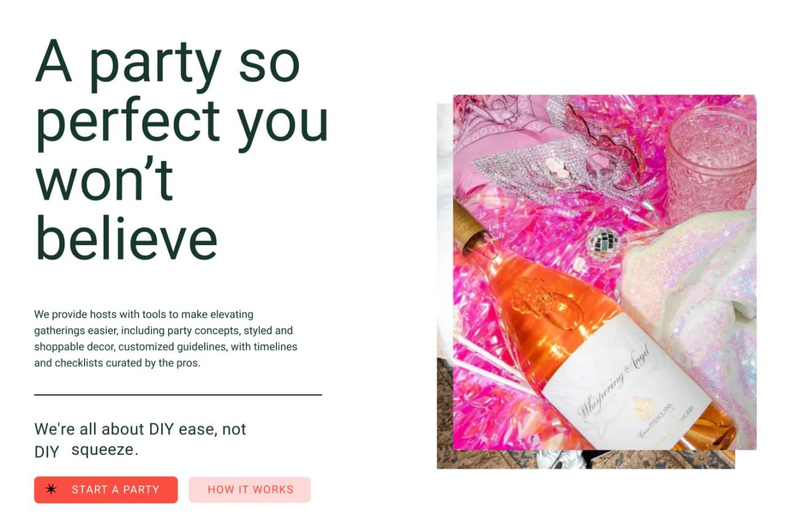Click the rug image behind the photo
Image resolution: width=785 pixels, height=532 pixels.
[x=586, y=459]
